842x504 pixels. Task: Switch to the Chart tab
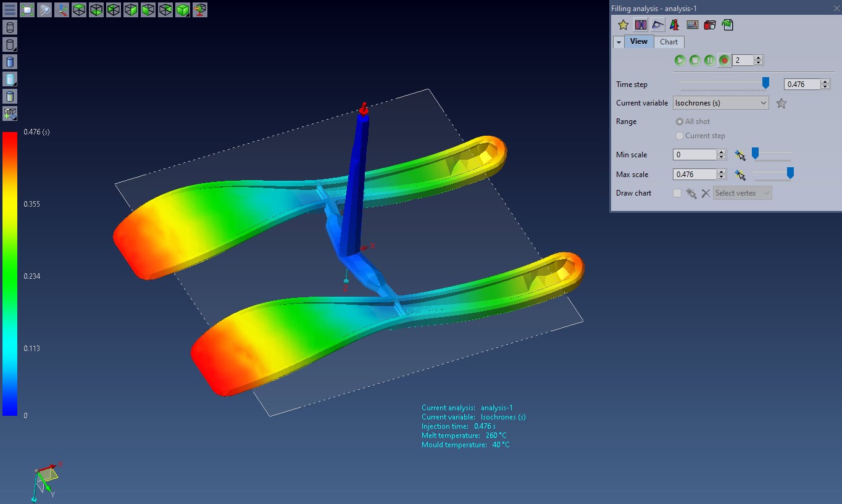pyautogui.click(x=669, y=42)
